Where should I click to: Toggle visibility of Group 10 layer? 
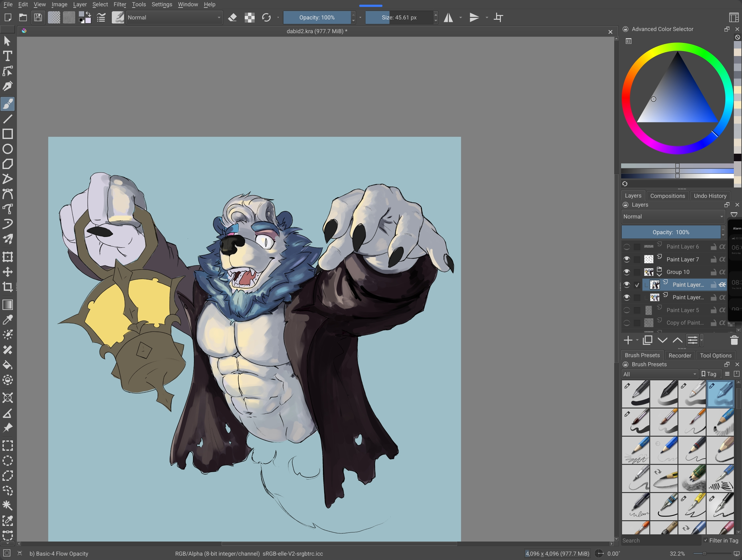(627, 272)
